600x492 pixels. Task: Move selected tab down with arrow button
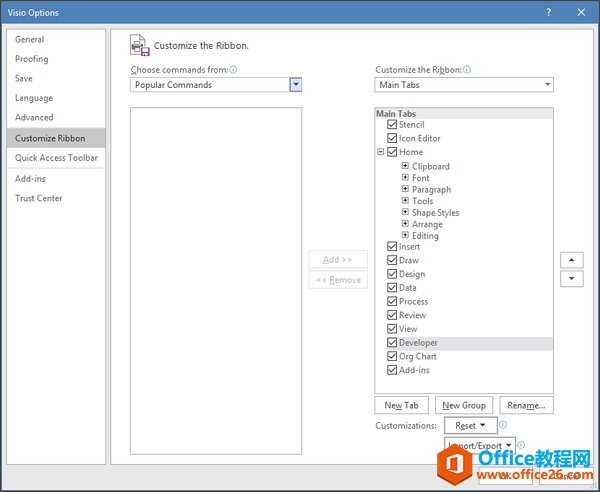572,279
